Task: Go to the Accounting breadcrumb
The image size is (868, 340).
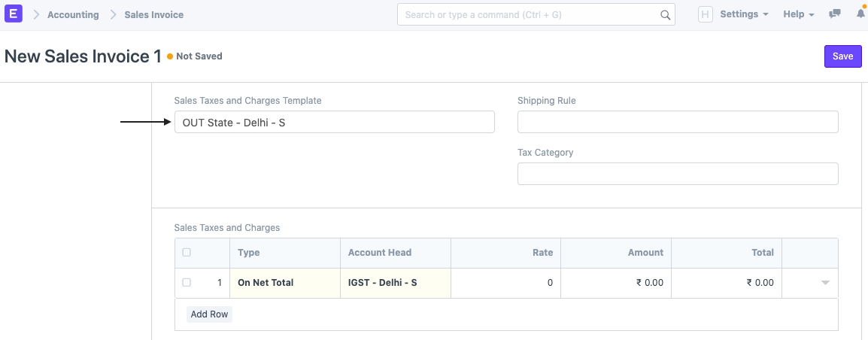Action: coord(73,14)
